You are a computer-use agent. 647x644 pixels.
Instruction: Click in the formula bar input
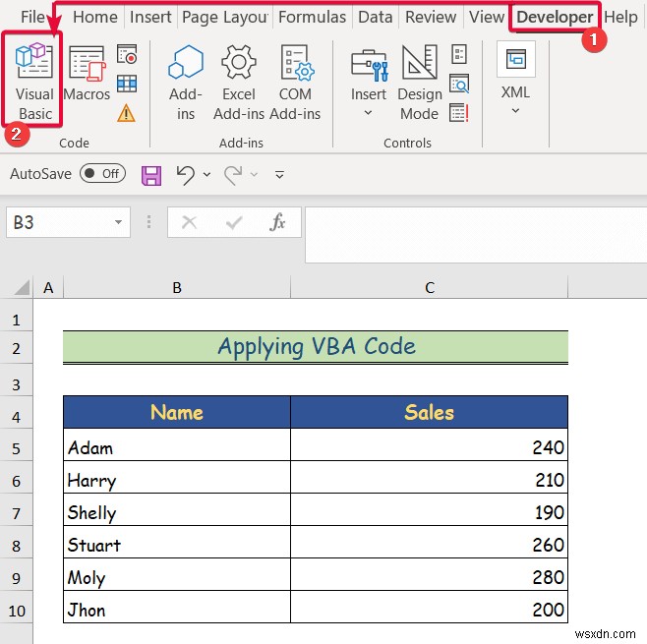coord(476,235)
